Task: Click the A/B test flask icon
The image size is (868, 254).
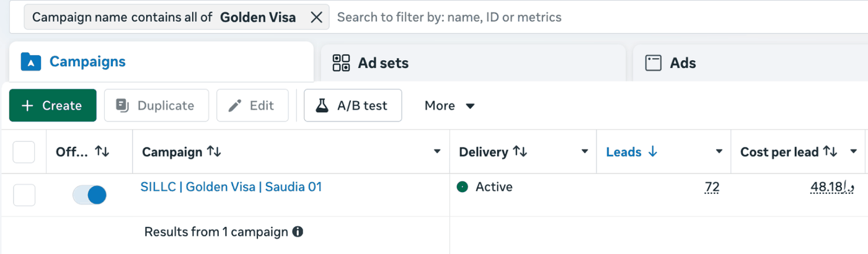Action: 321,105
